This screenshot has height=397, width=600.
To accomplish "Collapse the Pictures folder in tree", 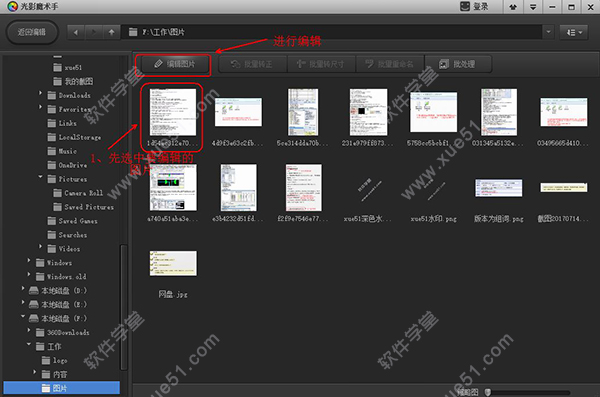I will coord(40,177).
